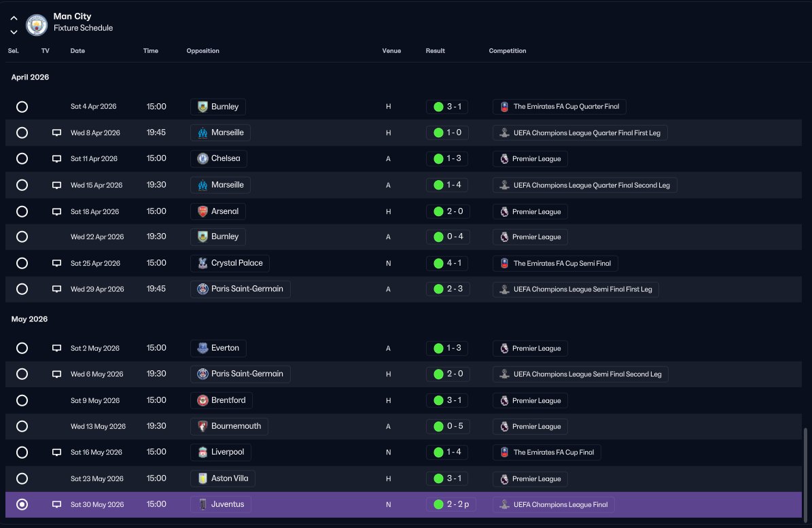Select the Brentford fixture radio button
The width and height of the screenshot is (812, 528).
click(22, 400)
